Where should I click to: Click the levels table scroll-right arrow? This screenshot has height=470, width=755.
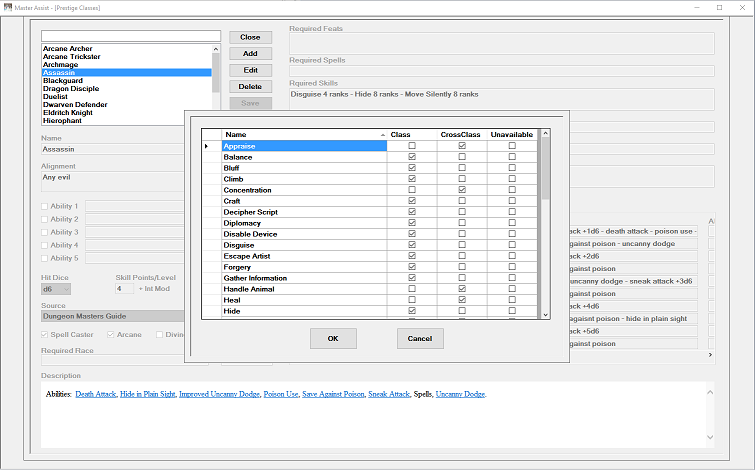tap(710, 354)
